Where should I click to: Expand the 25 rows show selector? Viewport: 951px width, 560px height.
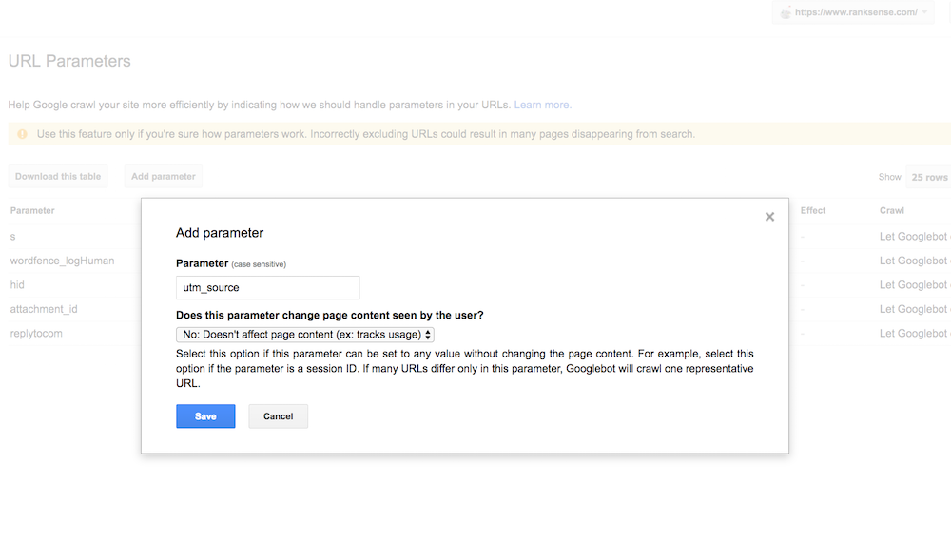coord(928,177)
